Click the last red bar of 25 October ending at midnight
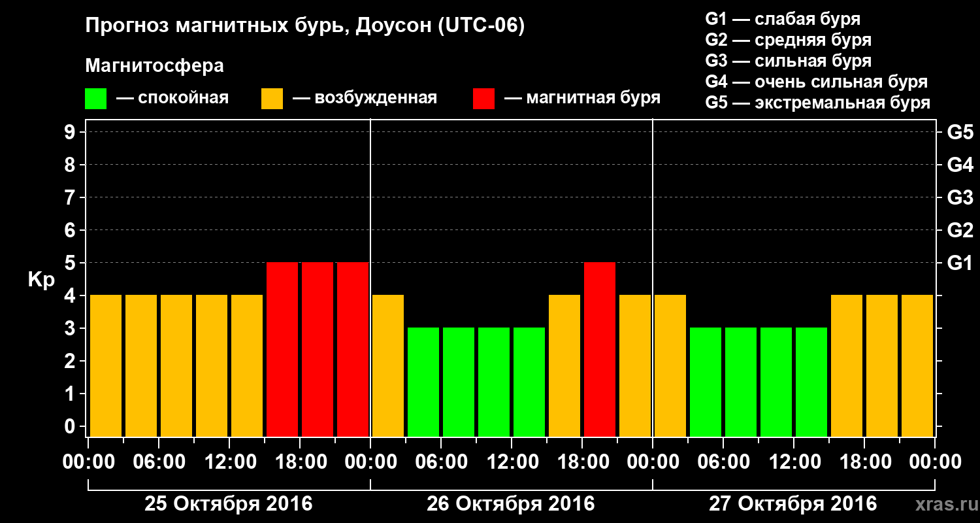 pyautogui.click(x=353, y=349)
